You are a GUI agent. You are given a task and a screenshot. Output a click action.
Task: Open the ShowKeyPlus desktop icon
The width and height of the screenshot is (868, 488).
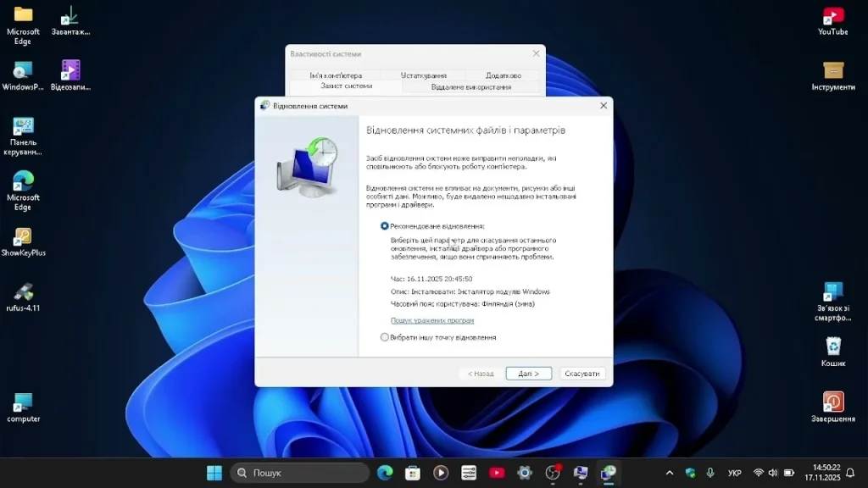pos(23,242)
